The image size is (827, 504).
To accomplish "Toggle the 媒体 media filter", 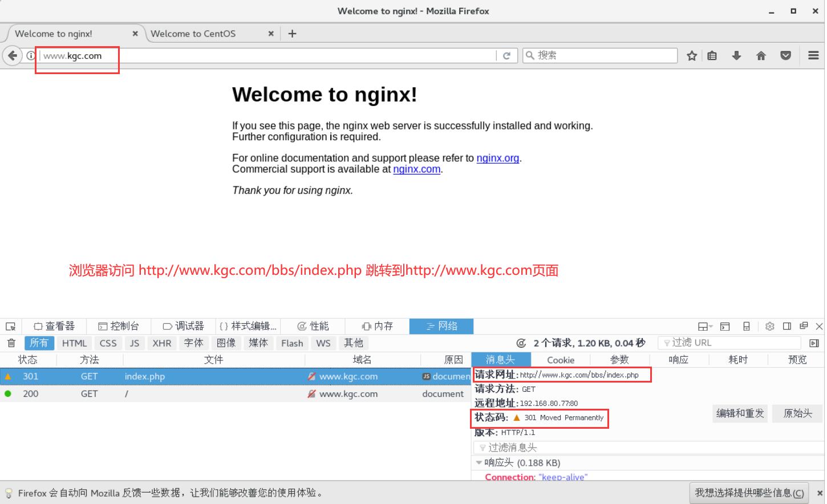I will point(258,343).
